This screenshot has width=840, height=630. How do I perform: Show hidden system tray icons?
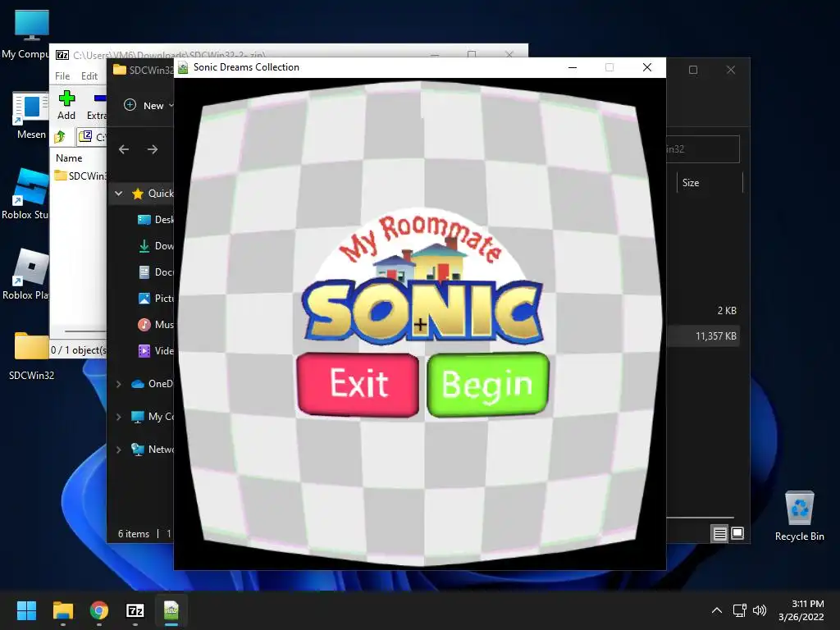tap(717, 610)
